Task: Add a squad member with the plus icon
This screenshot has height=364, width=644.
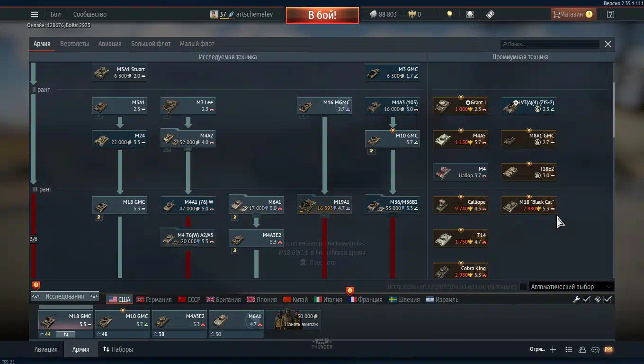Action: pos(553,350)
